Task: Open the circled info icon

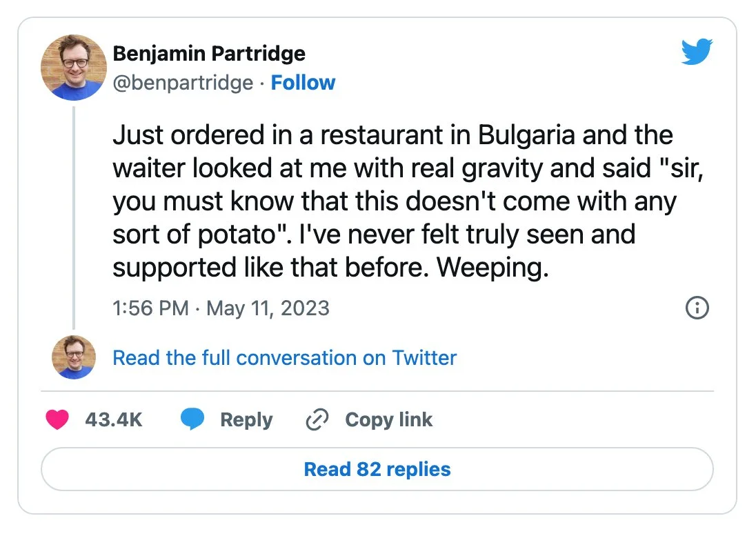Action: tap(697, 308)
